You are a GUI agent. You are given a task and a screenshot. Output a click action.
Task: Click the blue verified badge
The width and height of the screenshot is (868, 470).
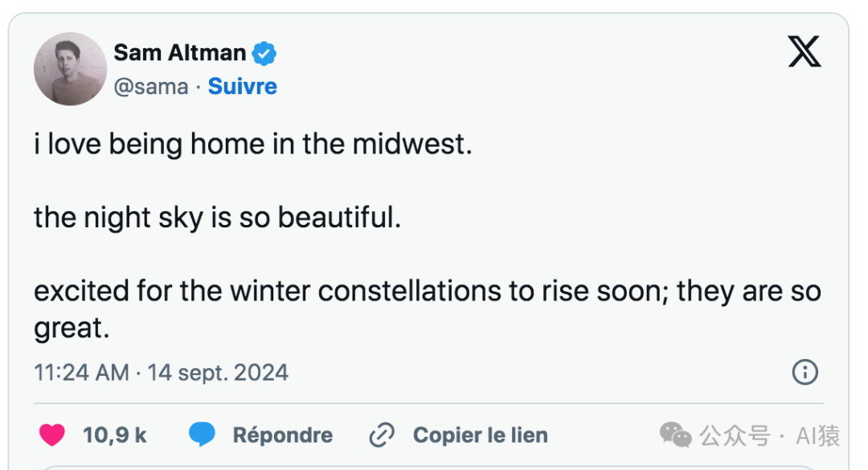tap(264, 54)
